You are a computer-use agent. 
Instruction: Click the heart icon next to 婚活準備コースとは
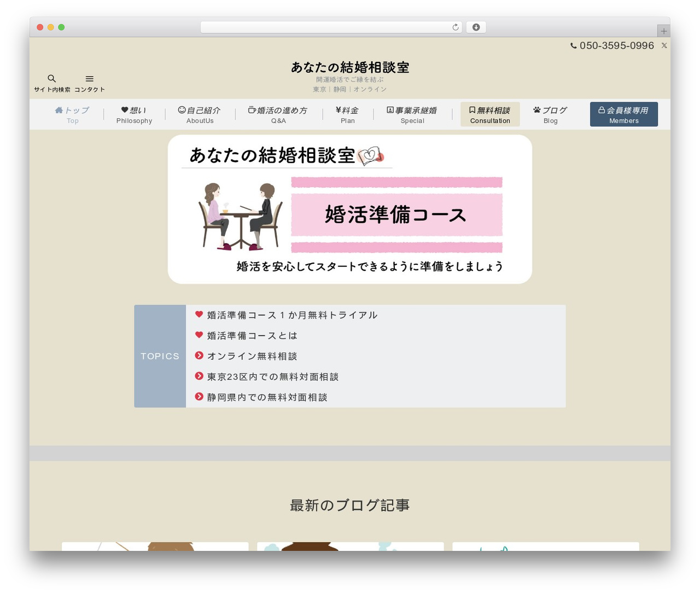199,335
